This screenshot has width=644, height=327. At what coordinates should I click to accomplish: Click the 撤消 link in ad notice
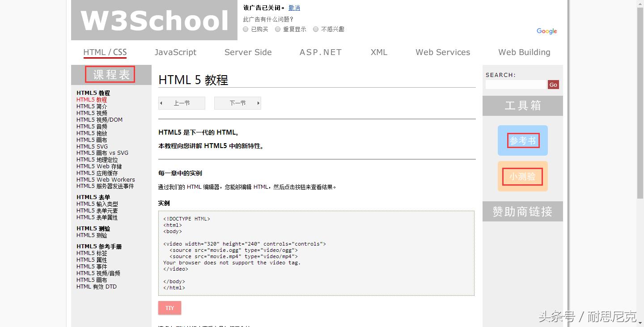[x=294, y=8]
